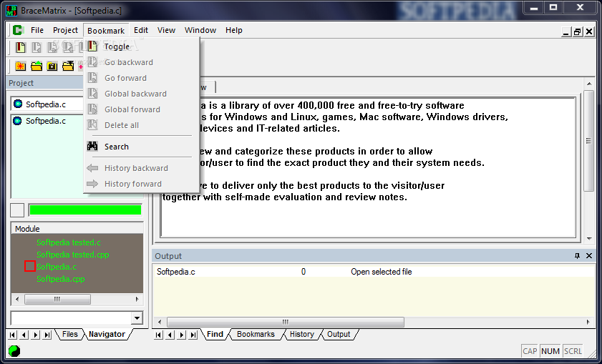Click the editor vertical scrollbar down arrow
This screenshot has width=602, height=364.
(589, 239)
